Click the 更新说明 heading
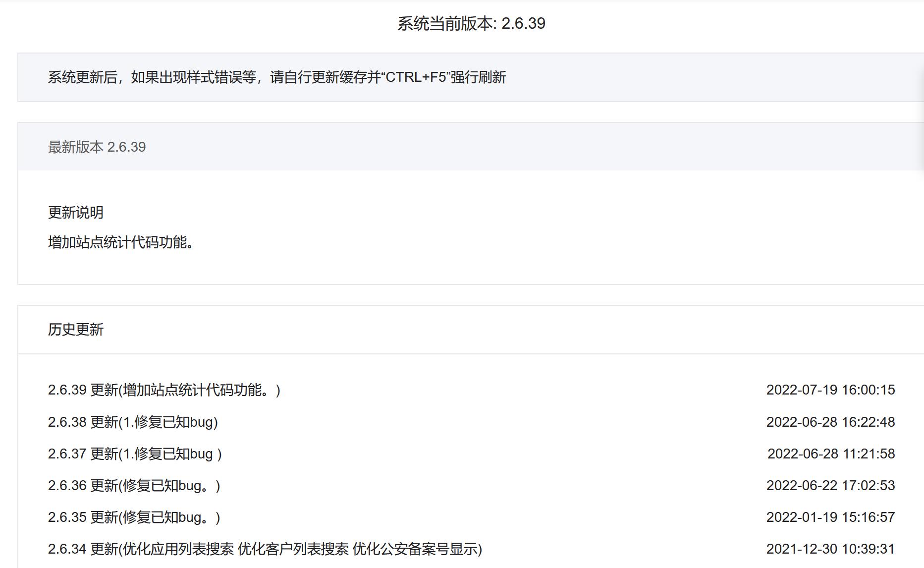924x568 pixels. 76,212
